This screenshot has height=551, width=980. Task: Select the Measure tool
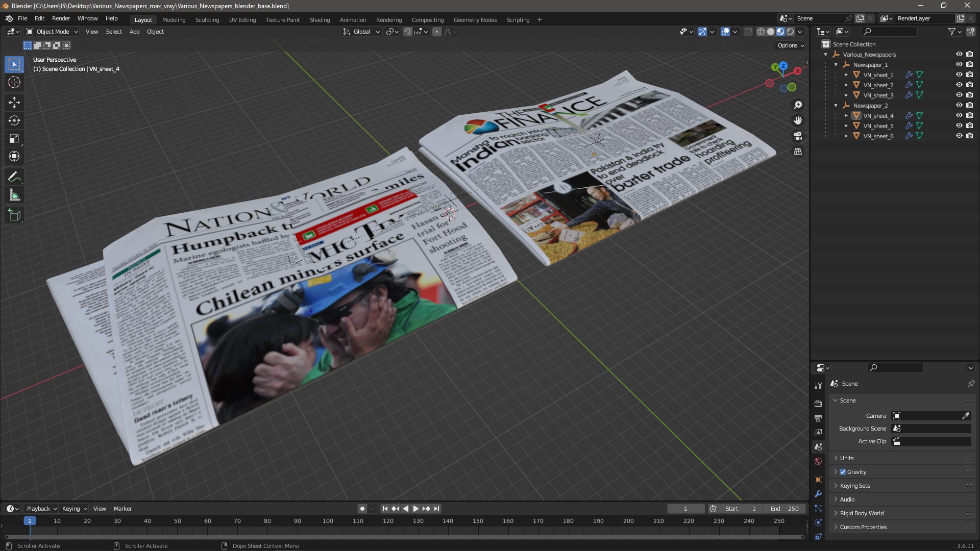14,195
